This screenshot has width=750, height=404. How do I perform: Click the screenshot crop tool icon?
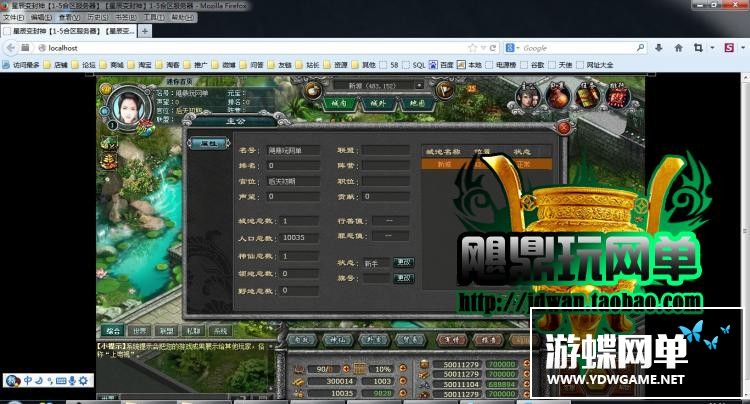[698, 48]
